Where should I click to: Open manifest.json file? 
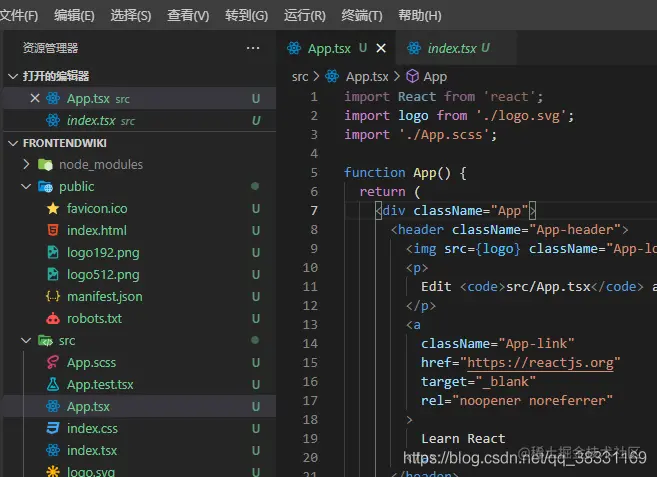coord(105,297)
